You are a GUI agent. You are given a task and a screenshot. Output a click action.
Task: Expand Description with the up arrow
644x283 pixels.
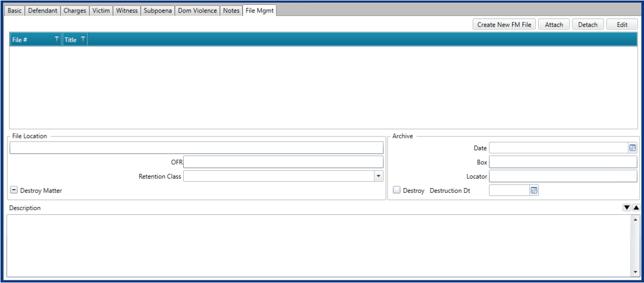636,208
